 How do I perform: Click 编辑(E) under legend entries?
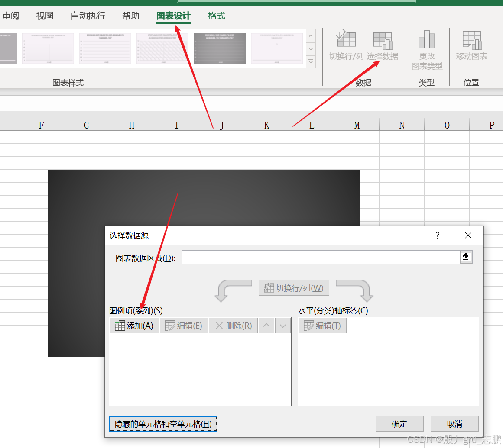pyautogui.click(x=184, y=326)
